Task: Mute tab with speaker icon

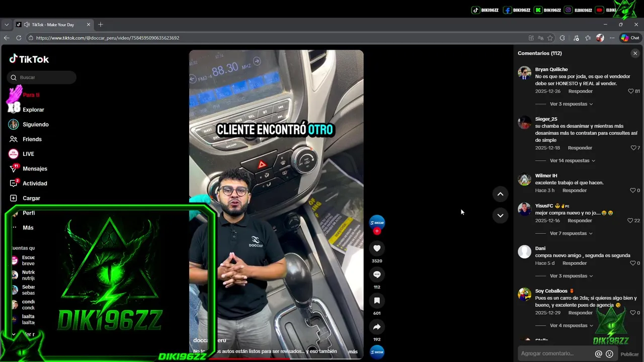Action: tap(26, 25)
